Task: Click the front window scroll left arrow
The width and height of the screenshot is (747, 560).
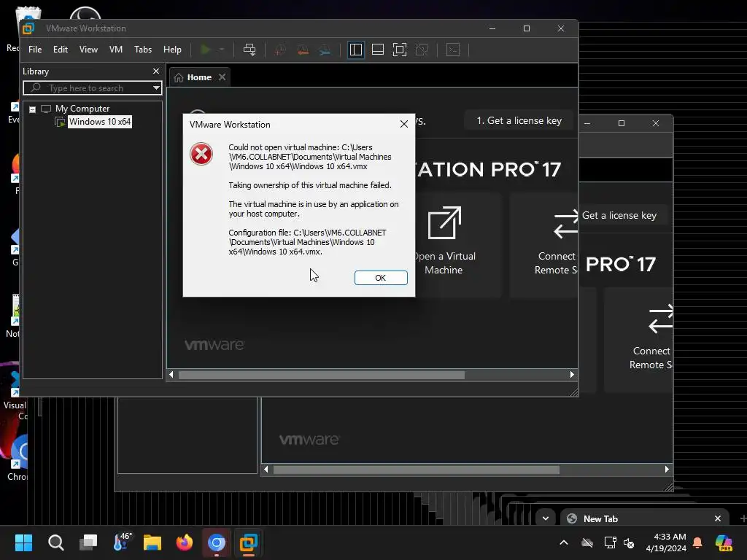Action: pos(171,375)
